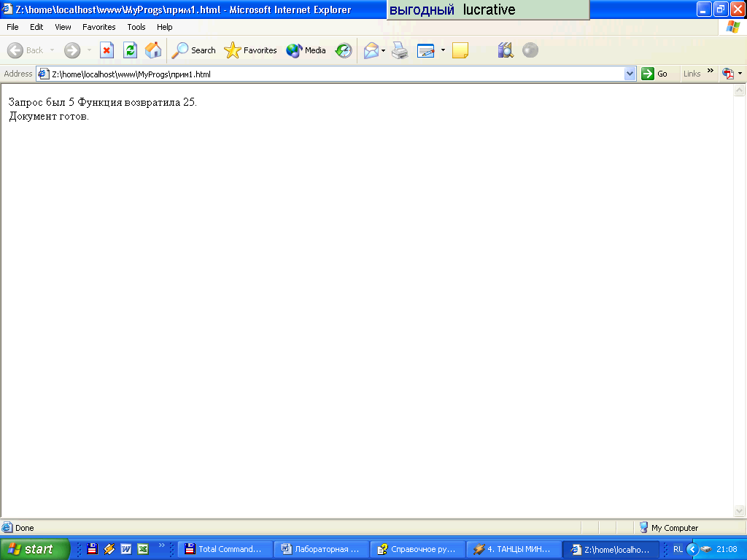Launch Excel from Quick Launch
The height and width of the screenshot is (560, 747).
point(143,549)
